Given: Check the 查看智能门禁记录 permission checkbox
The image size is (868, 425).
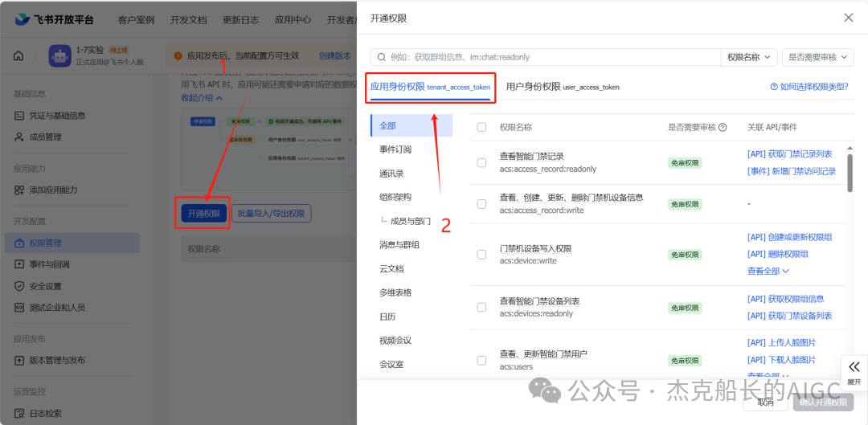Looking at the screenshot, I should (481, 163).
